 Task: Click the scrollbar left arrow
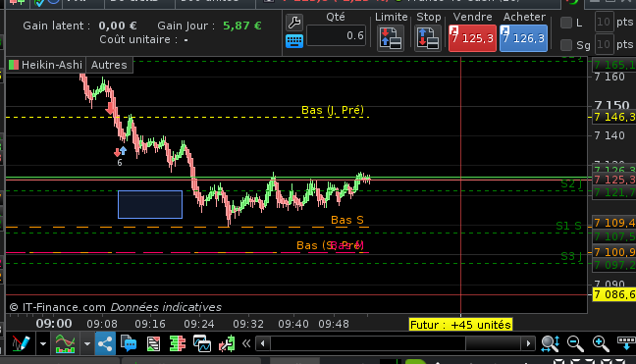(x=263, y=343)
